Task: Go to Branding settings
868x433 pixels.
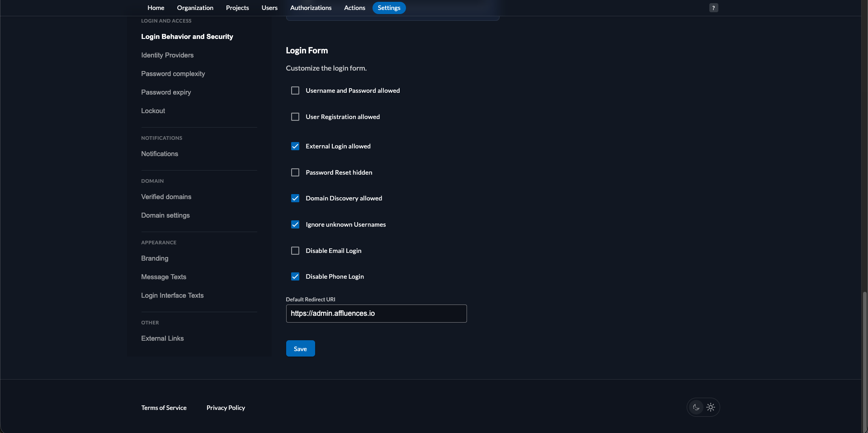Action: click(154, 258)
